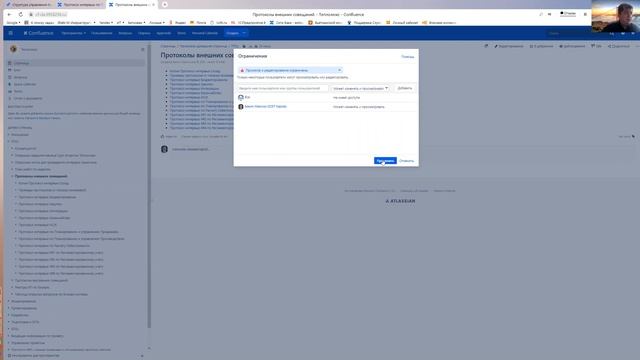The height and width of the screenshot is (360, 640).
Task: Open the space avatar in sidebar
Action: click(x=13, y=49)
